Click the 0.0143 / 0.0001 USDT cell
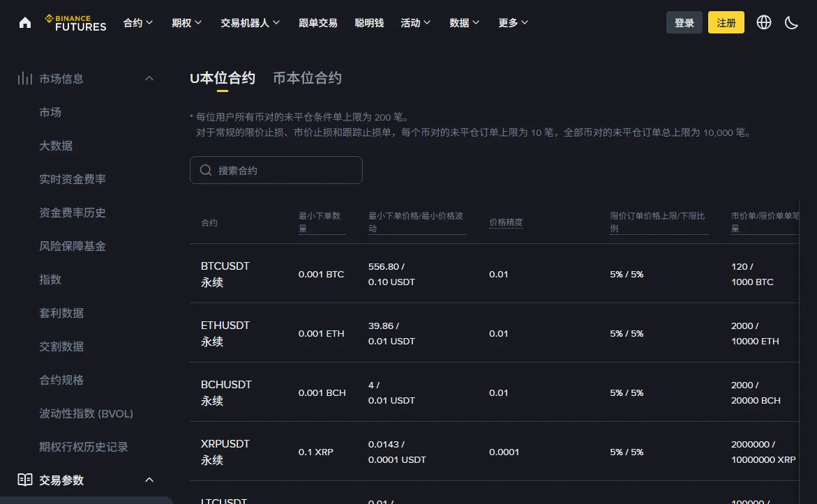The height and width of the screenshot is (504, 817). tap(397, 452)
